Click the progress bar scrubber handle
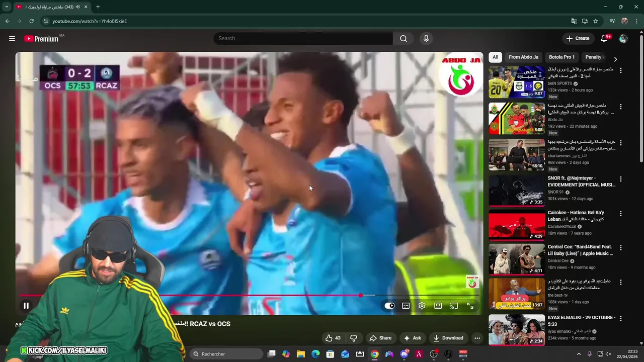The image size is (644, 362). [x=360, y=295]
